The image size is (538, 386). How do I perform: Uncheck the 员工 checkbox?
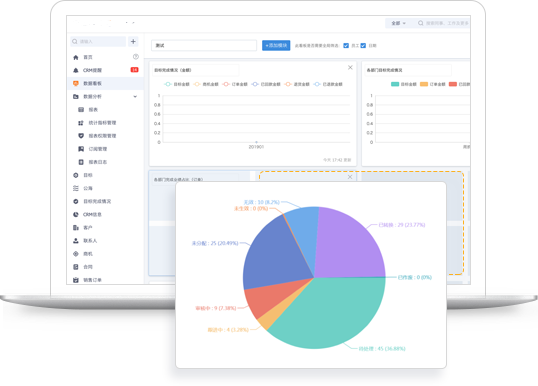[346, 46]
